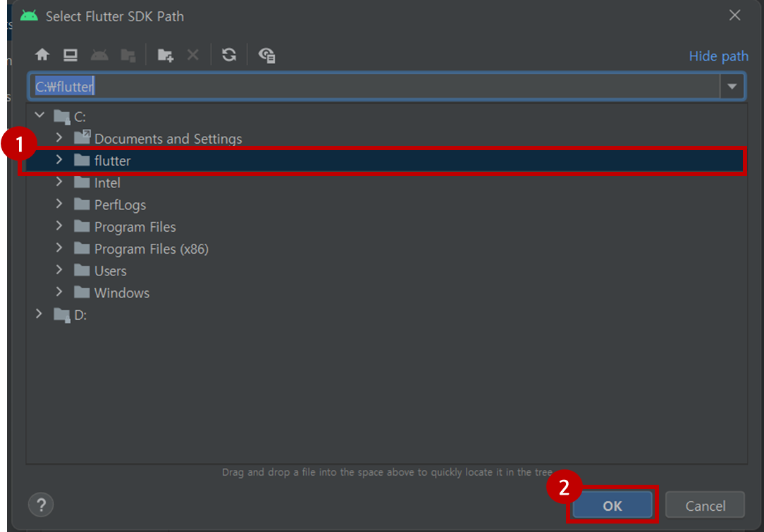Open the path history dropdown arrow

click(x=732, y=87)
